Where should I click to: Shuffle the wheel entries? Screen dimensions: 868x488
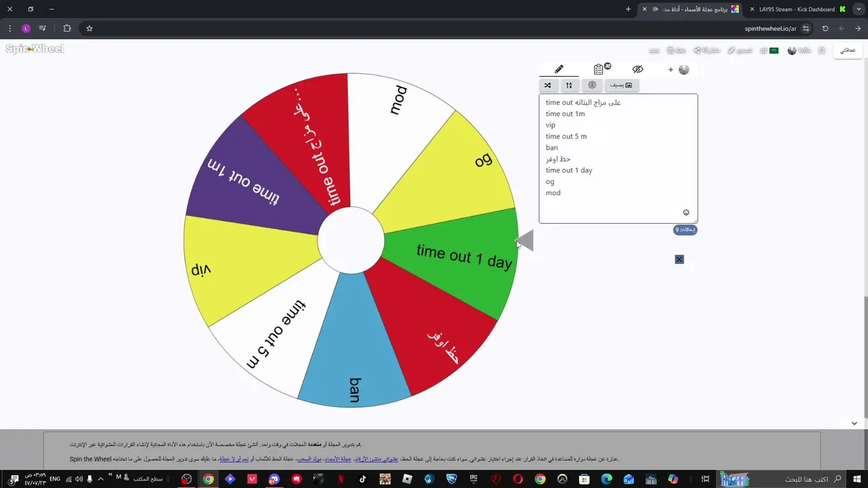click(548, 85)
